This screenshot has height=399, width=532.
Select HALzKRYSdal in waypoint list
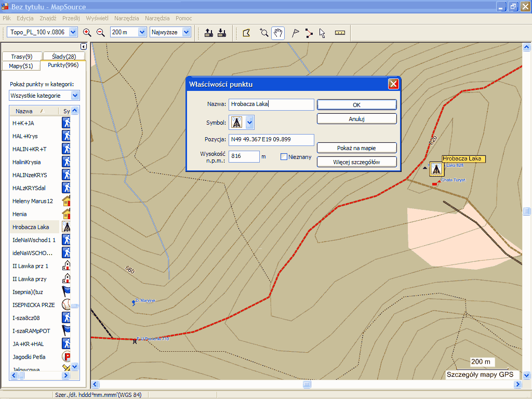click(x=29, y=188)
